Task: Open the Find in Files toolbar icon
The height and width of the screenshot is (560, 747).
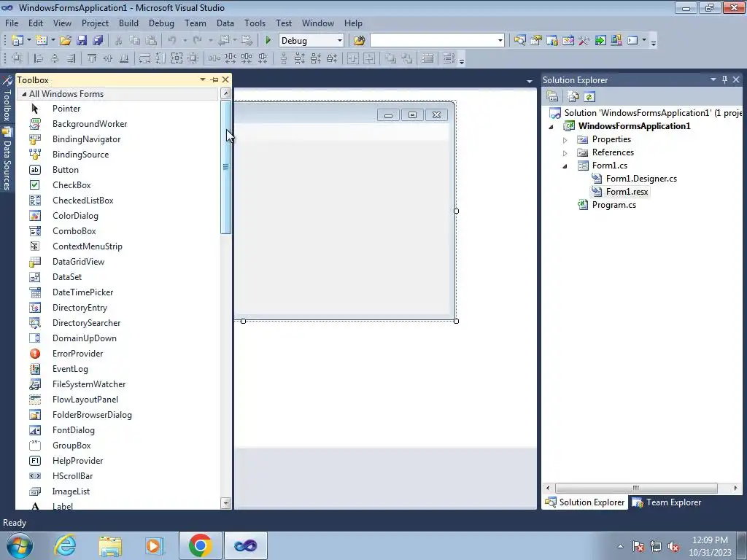Action: point(359,41)
